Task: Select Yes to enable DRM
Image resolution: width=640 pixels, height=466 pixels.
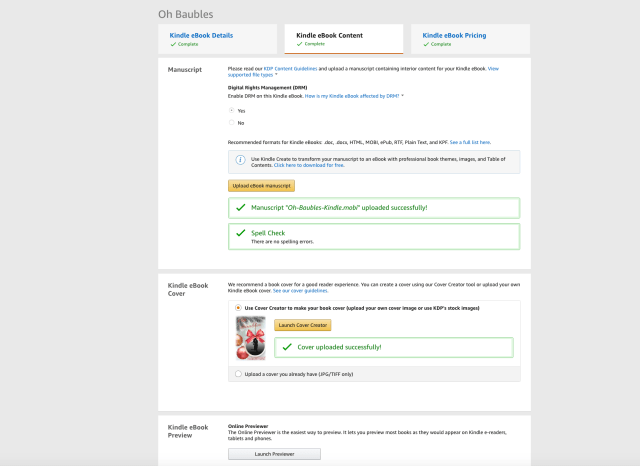Action: [x=232, y=110]
